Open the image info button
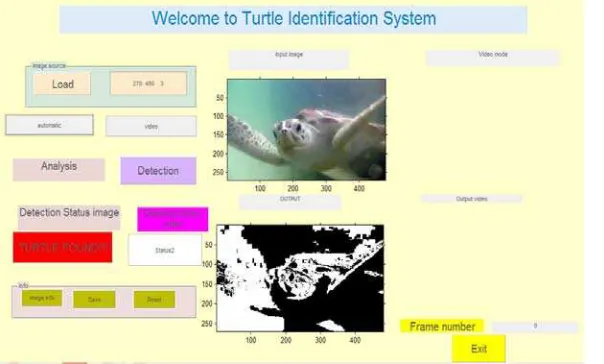Viewport: 604px width, 364px height. coord(42,298)
